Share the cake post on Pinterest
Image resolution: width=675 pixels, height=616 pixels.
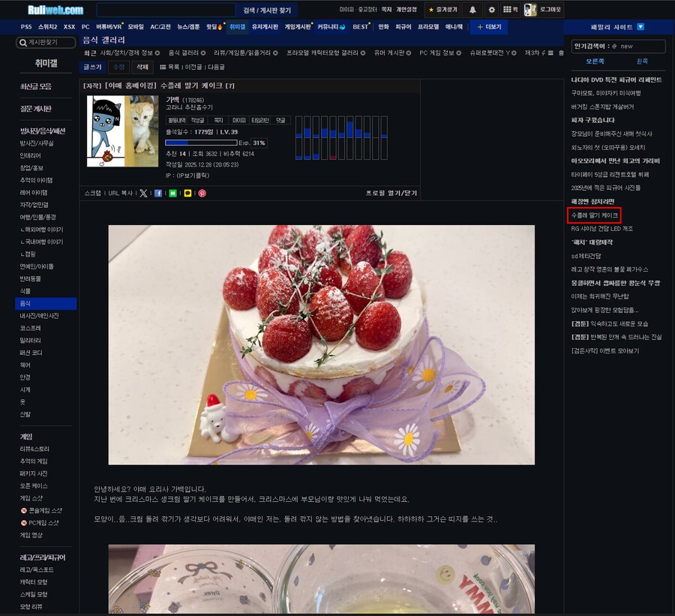(x=202, y=192)
